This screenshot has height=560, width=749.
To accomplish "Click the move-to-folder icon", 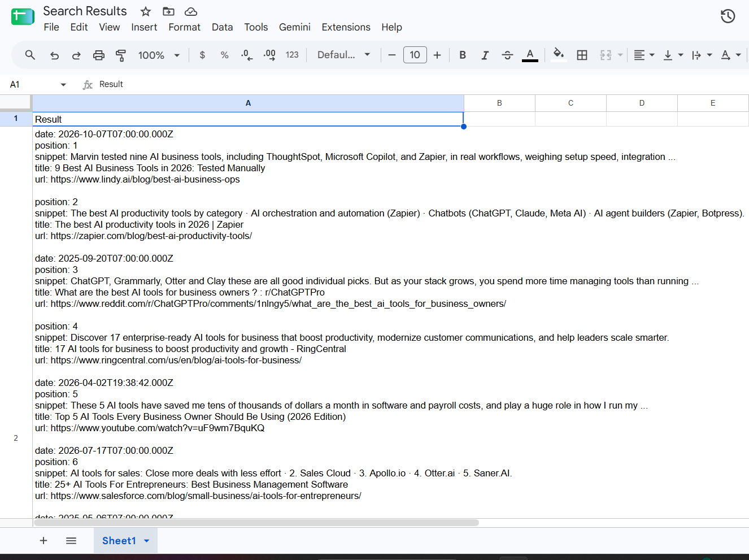I will [x=168, y=11].
